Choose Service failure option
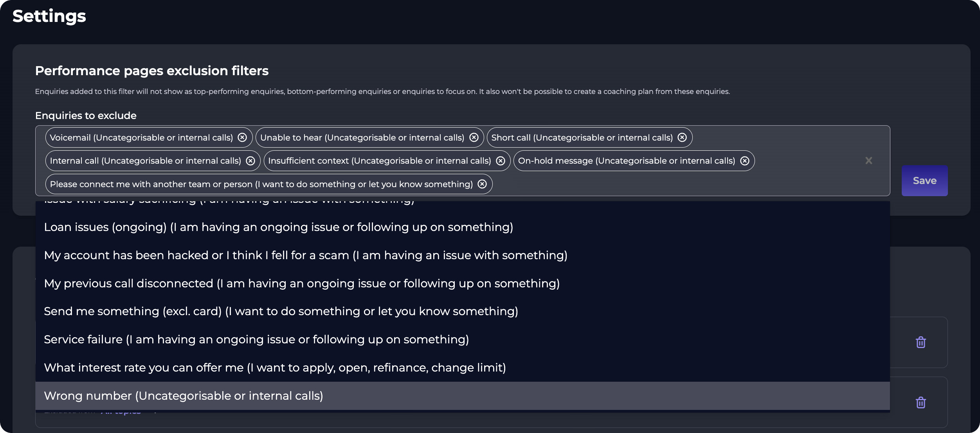 [x=463, y=339]
